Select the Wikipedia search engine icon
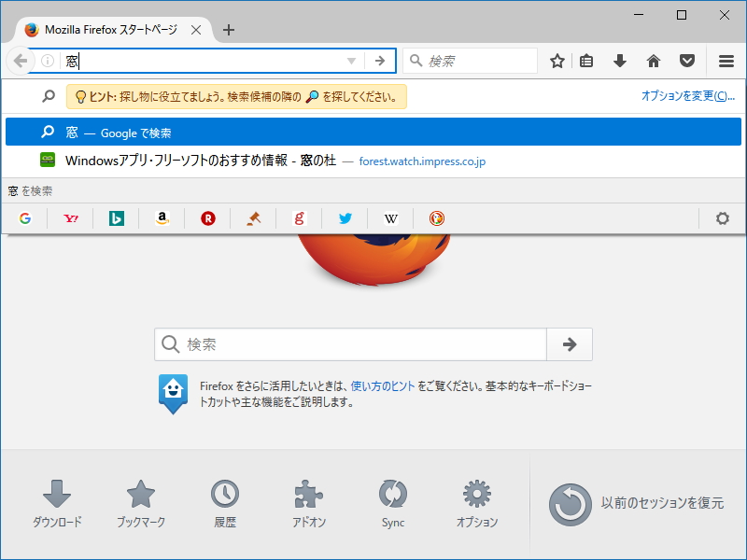 (390, 218)
